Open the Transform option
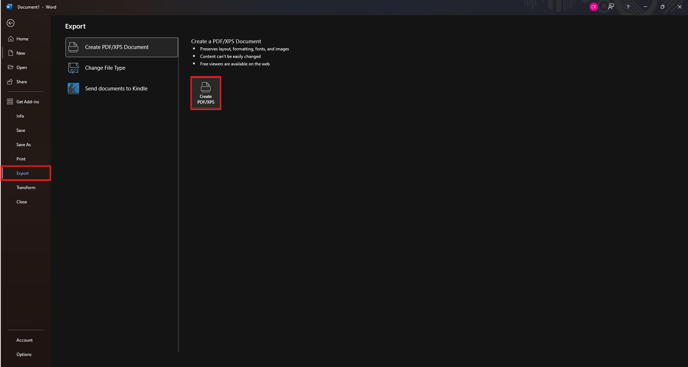Screen dimensions: 688x367 (26, 188)
